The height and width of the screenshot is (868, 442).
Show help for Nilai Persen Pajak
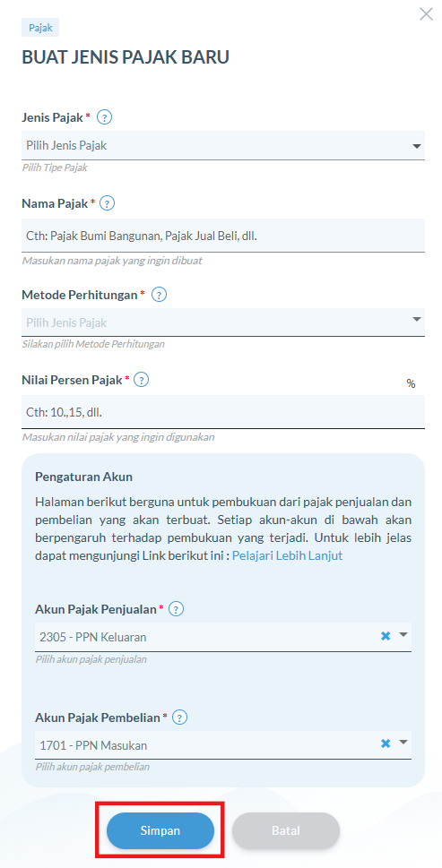142,380
